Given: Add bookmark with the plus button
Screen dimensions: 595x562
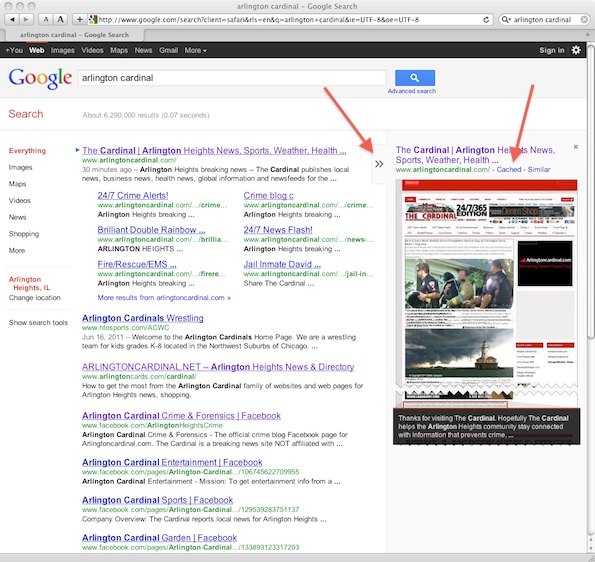Looking at the screenshot, I should [79, 19].
